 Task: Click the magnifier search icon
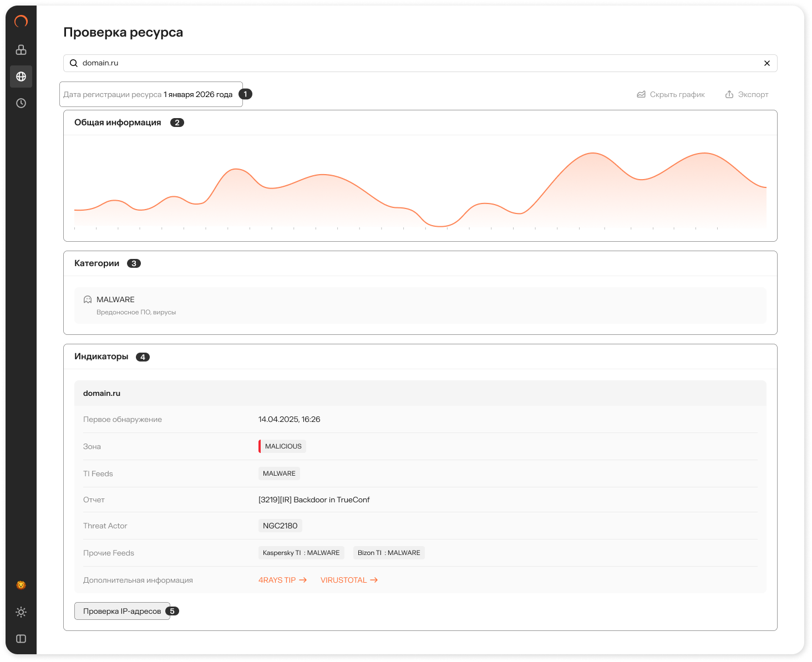point(73,63)
